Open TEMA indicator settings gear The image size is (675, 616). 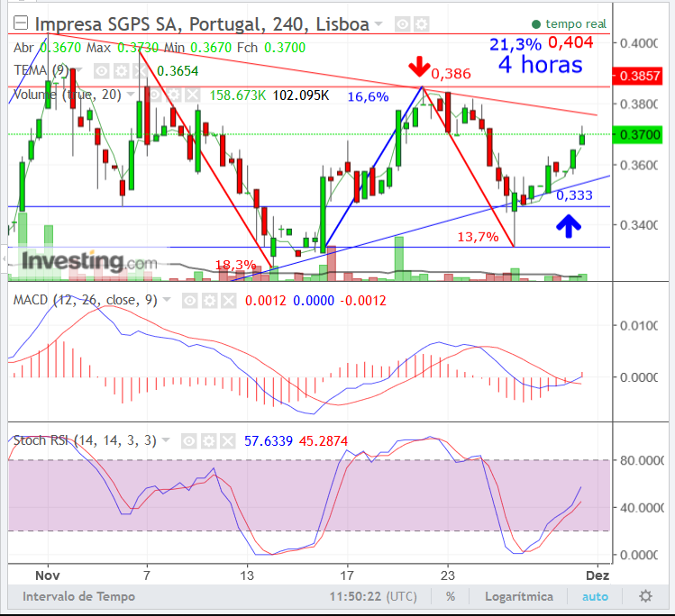(x=121, y=71)
